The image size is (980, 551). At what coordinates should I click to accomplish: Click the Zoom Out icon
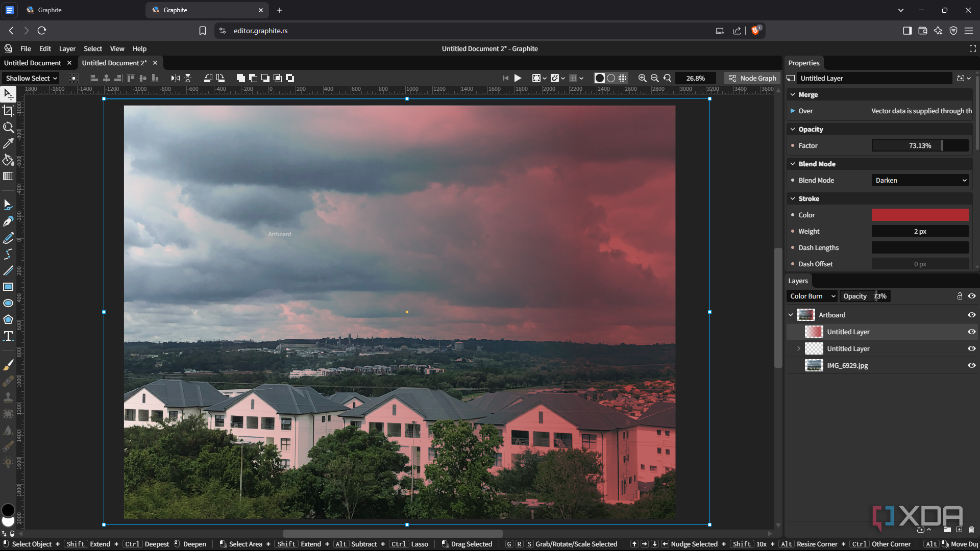point(655,78)
